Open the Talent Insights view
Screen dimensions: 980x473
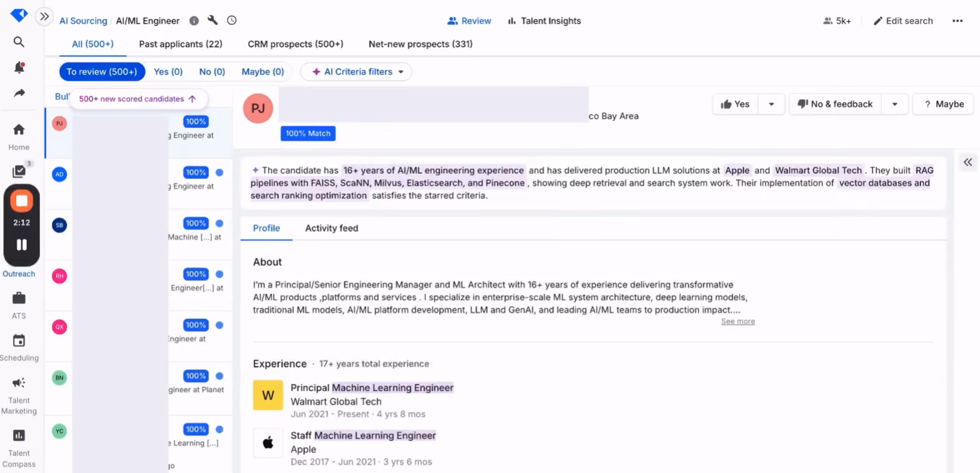coord(544,21)
